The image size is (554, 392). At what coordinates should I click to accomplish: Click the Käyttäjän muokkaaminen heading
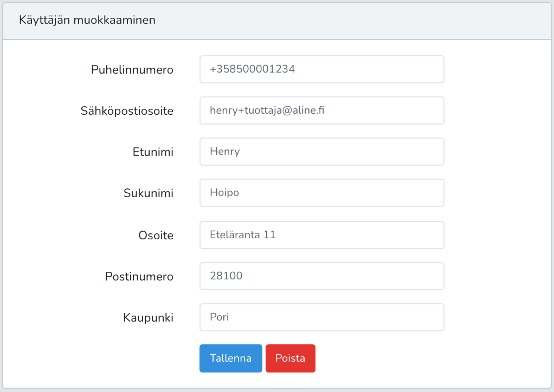(x=87, y=20)
